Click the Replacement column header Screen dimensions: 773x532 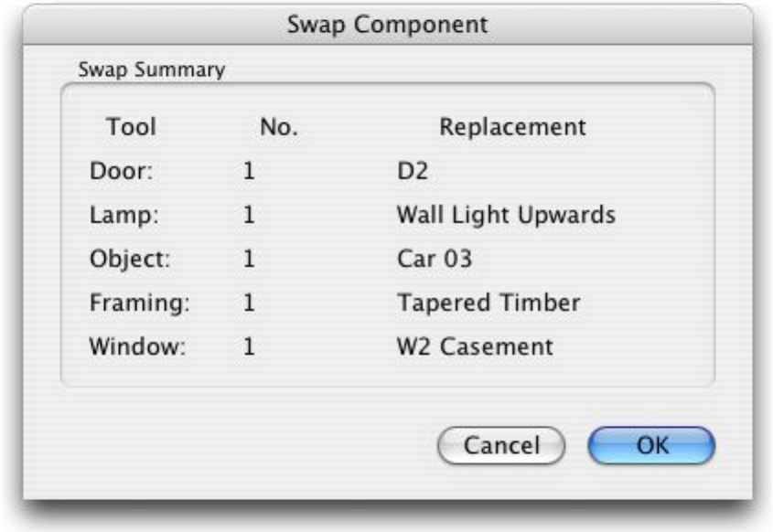512,127
